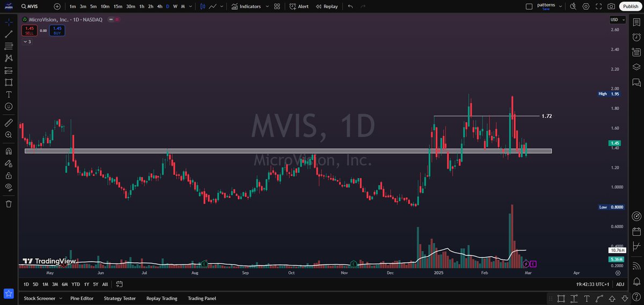Click the trash icon to remove drawings
The height and width of the screenshot is (305, 644).
coord(9,204)
